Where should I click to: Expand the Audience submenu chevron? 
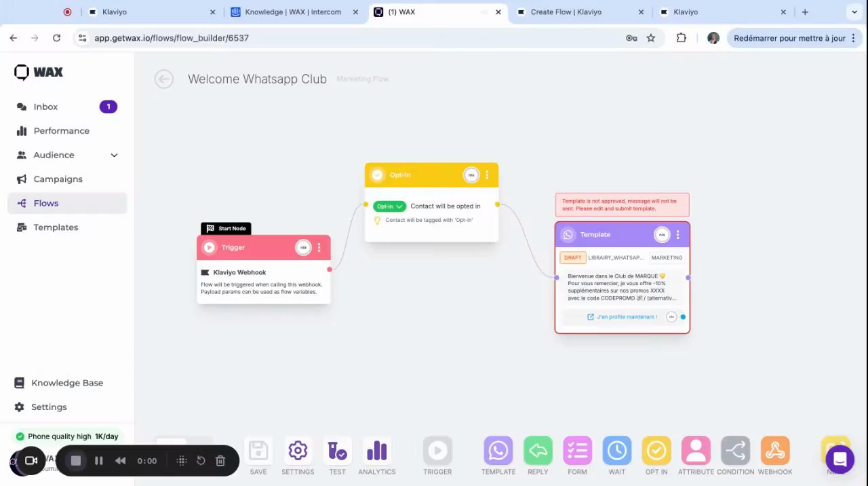114,155
